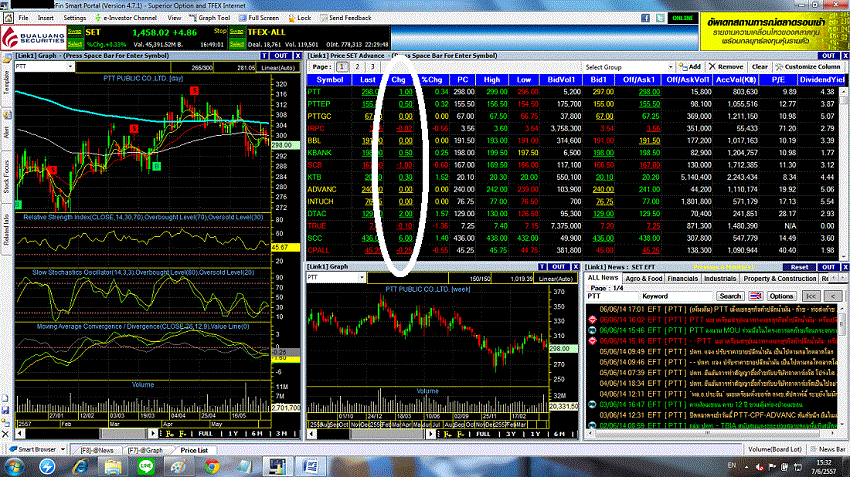Click the news icon beside the 06/06/14 16:02 headline
850x477 pixels.
pos(592,320)
